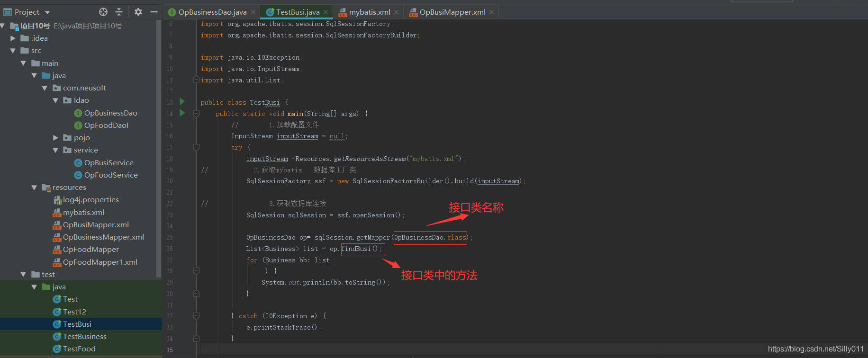Collapse the com.neusoft package
This screenshot has height=358, width=868.
pos(45,88)
